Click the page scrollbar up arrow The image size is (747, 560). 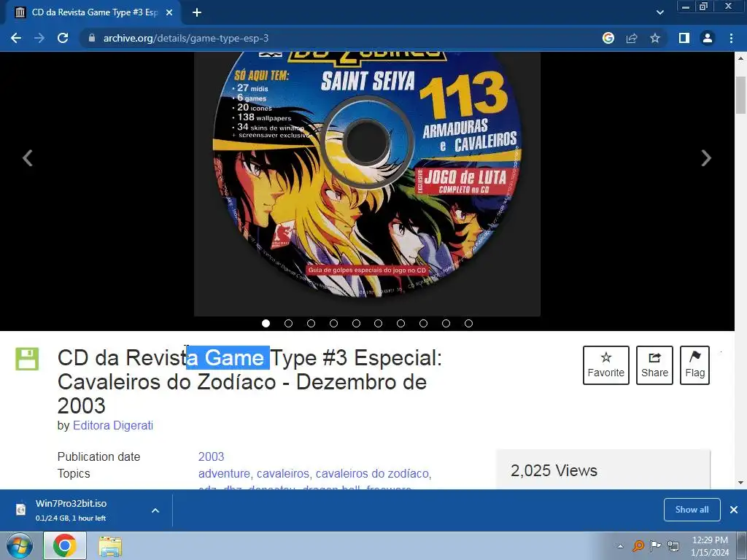coord(741,58)
